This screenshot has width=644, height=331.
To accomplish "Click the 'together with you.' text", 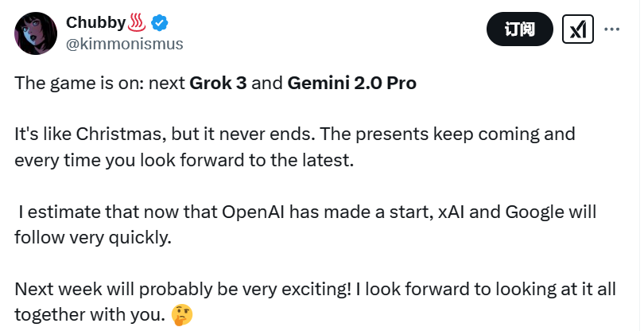I will coord(93,315).
